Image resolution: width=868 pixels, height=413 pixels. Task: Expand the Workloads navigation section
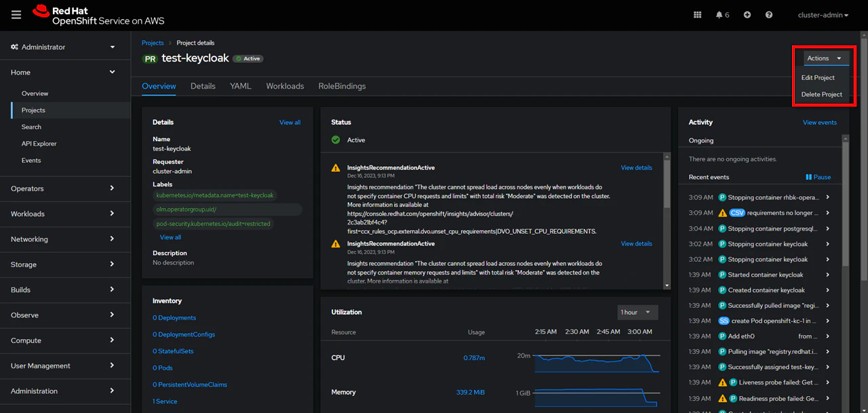point(65,214)
